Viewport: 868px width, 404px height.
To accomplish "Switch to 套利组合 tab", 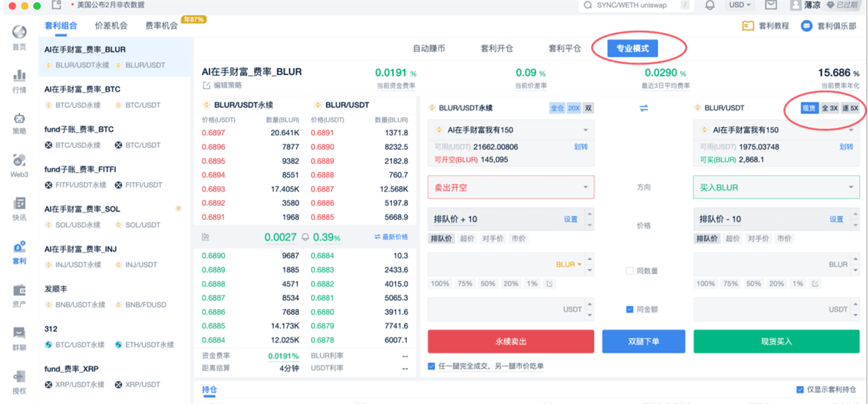I will pos(61,25).
